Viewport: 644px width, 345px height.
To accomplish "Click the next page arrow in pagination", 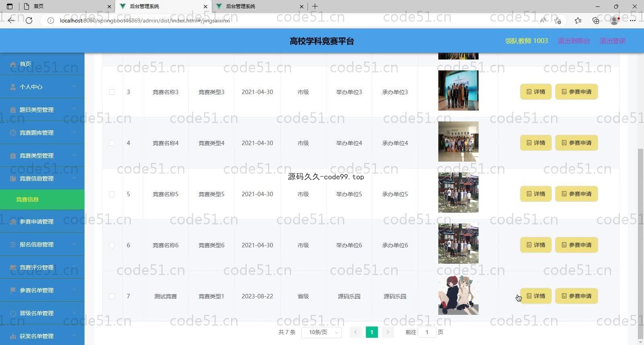I will [x=388, y=332].
